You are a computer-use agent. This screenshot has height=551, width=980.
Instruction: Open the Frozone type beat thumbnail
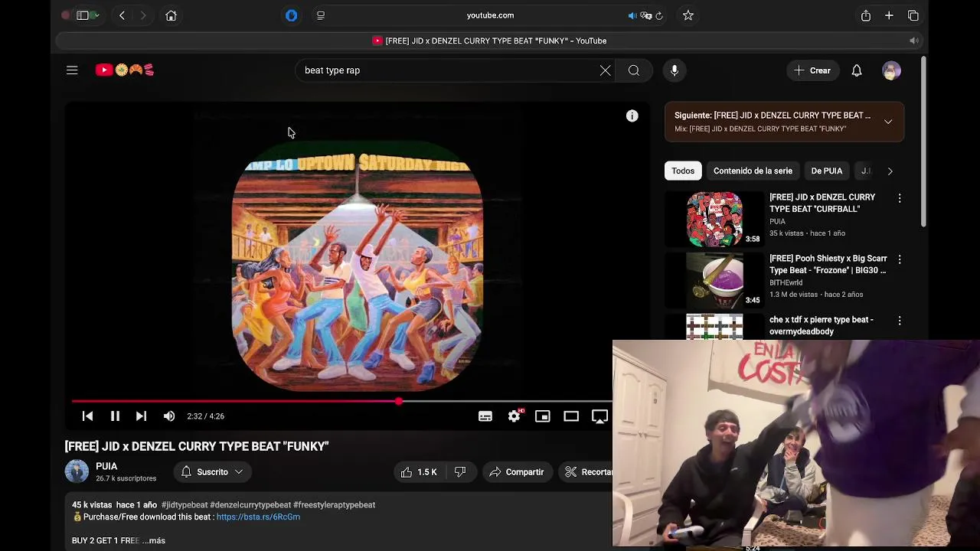point(714,280)
